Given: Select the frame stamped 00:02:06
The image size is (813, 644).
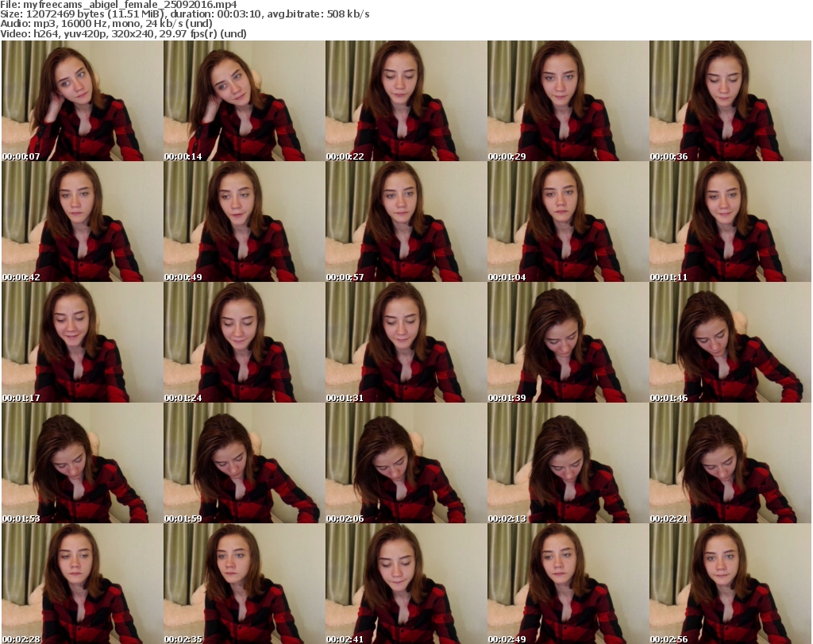Looking at the screenshot, I should coord(406,463).
